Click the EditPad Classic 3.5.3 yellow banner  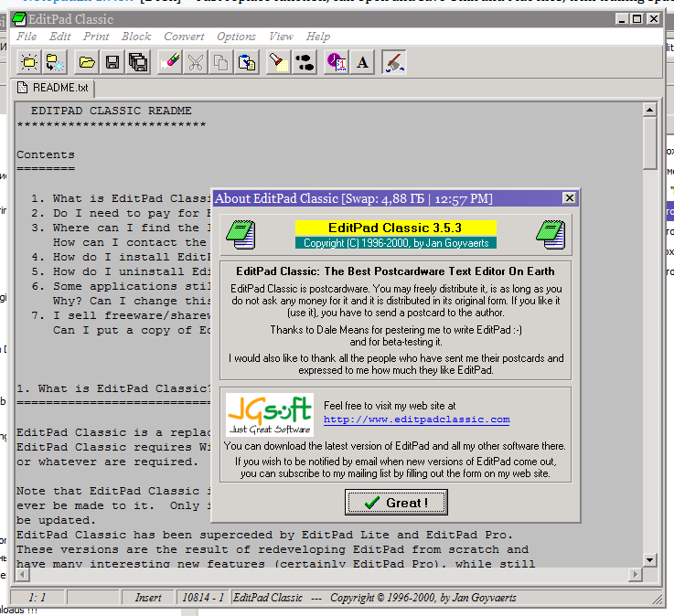coord(395,228)
